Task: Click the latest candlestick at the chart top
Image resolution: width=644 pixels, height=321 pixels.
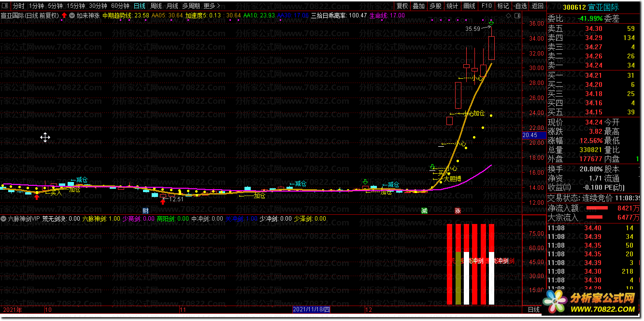Action: 491,47
